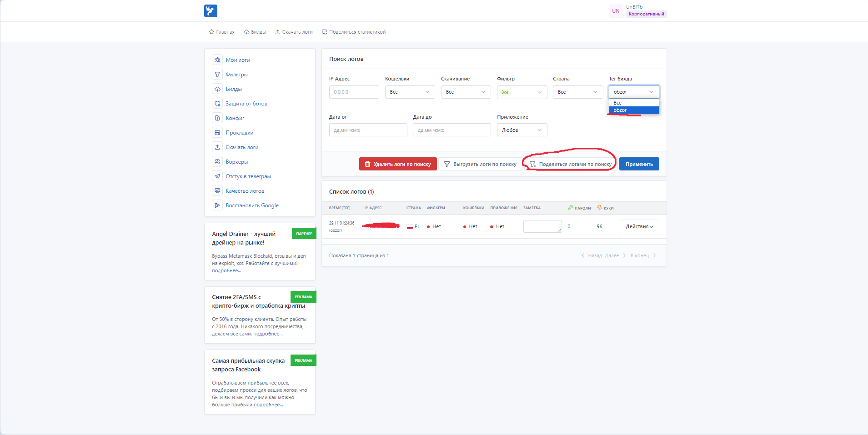Click the cookies count 96

click(599, 226)
